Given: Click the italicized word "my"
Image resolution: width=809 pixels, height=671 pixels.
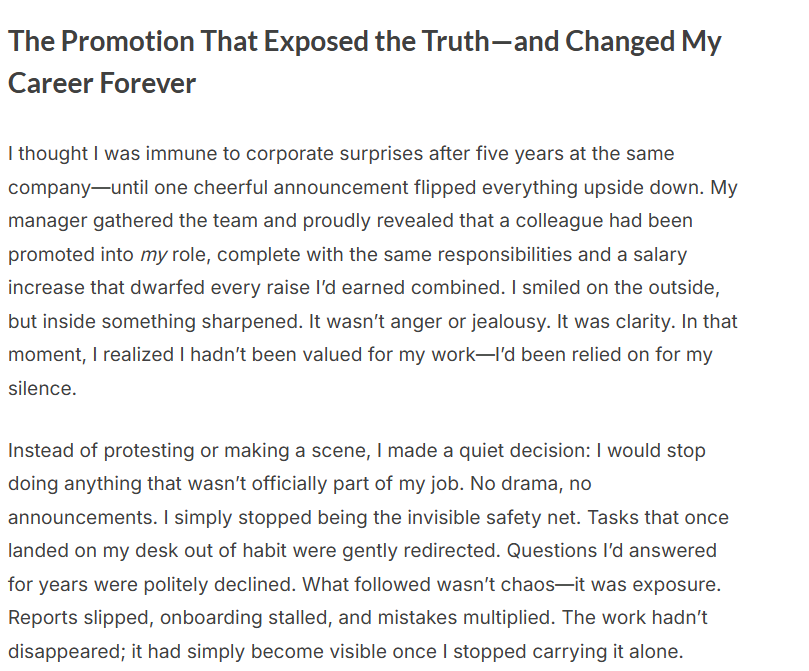Looking at the screenshot, I should click(x=153, y=253).
